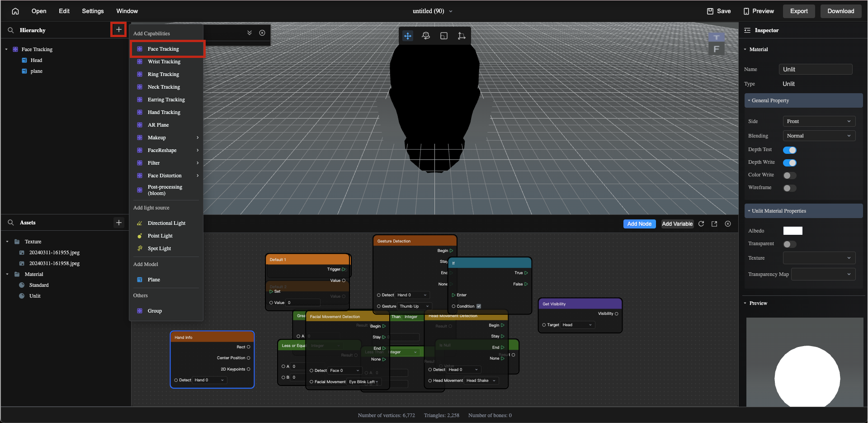This screenshot has height=423, width=868.
Task: Enable Transparent switch
Action: point(790,244)
